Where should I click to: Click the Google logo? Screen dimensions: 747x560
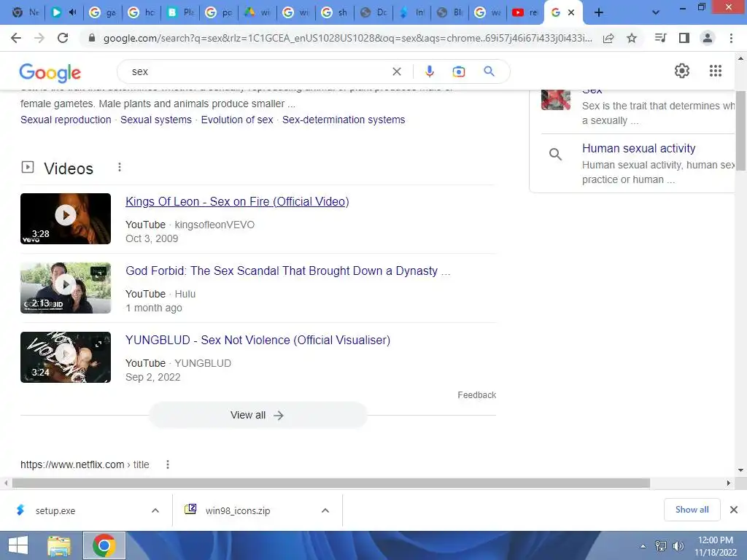(x=50, y=72)
